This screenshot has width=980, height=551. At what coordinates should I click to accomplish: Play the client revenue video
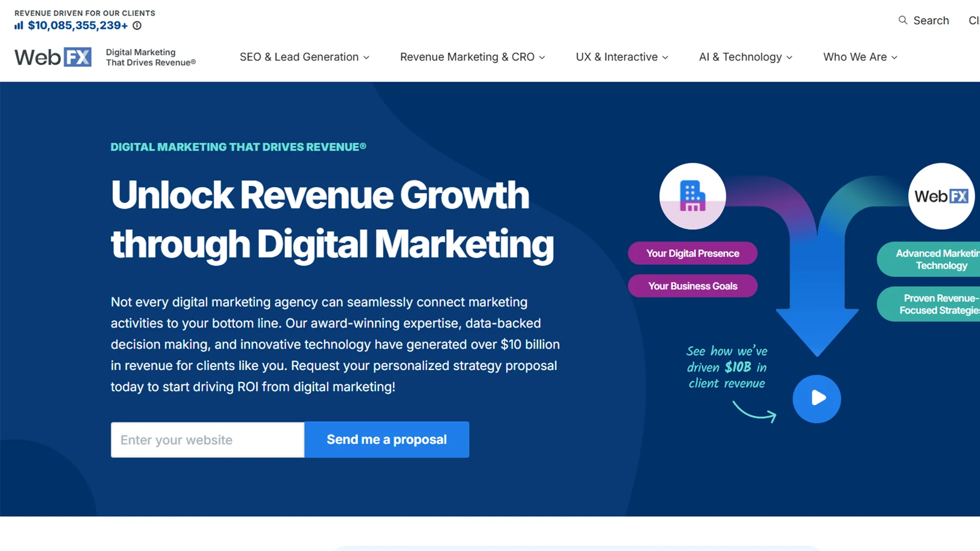click(817, 398)
